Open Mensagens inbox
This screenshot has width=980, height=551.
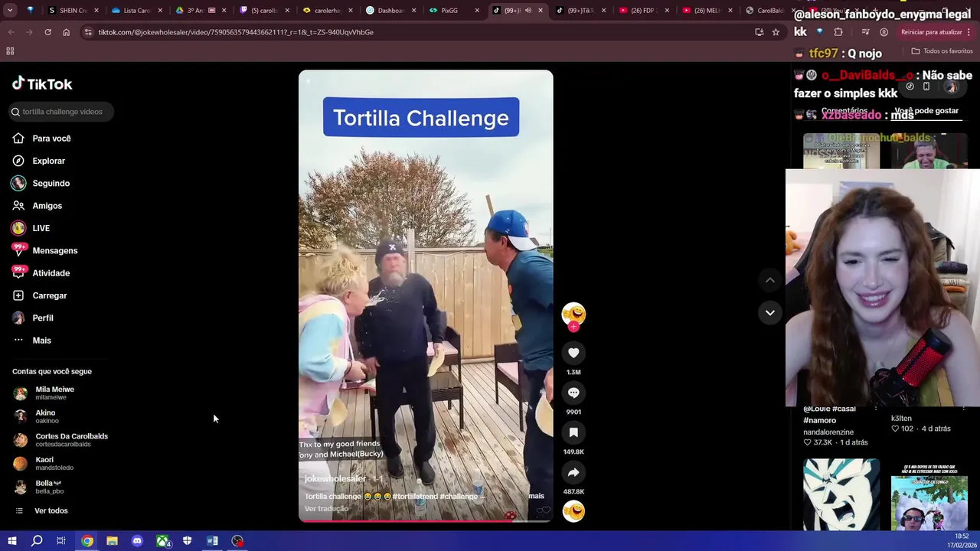(x=44, y=250)
